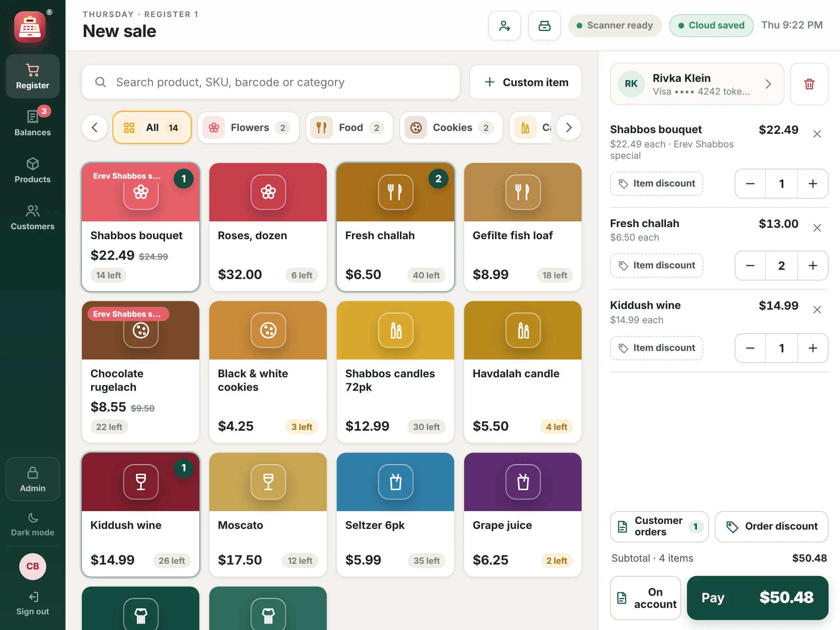
Task: Expand Rivka Klein customer details
Action: pyautogui.click(x=697, y=84)
